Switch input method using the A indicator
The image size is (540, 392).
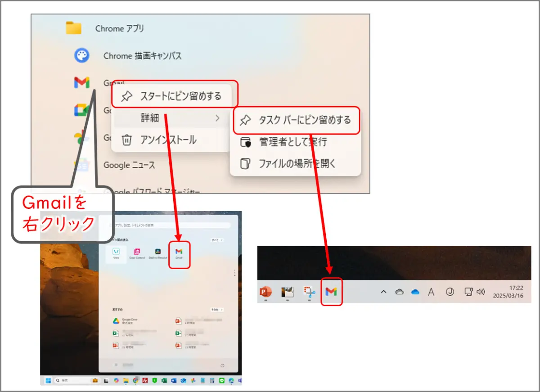pos(431,292)
